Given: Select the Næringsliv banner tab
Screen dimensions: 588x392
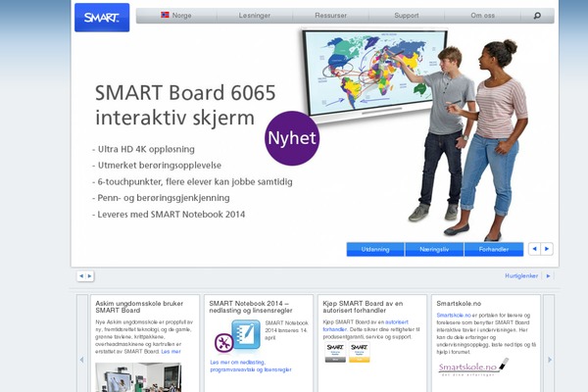Looking at the screenshot, I should coord(434,249).
